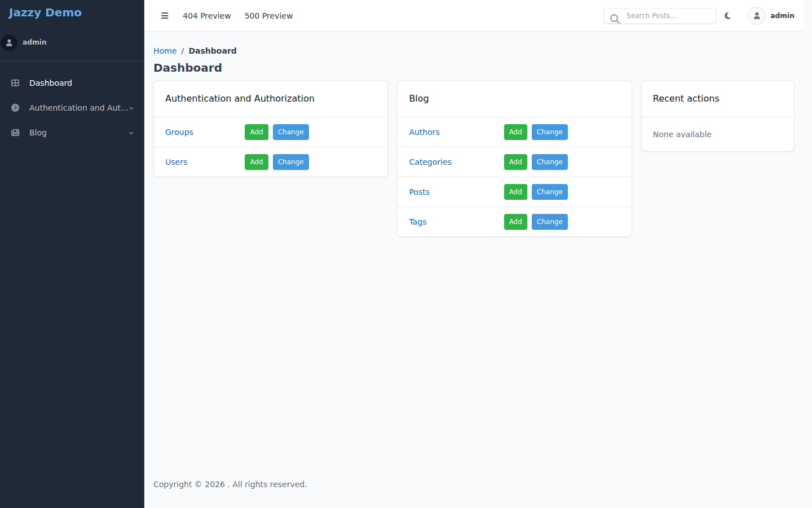Change existing Authors

[550, 132]
